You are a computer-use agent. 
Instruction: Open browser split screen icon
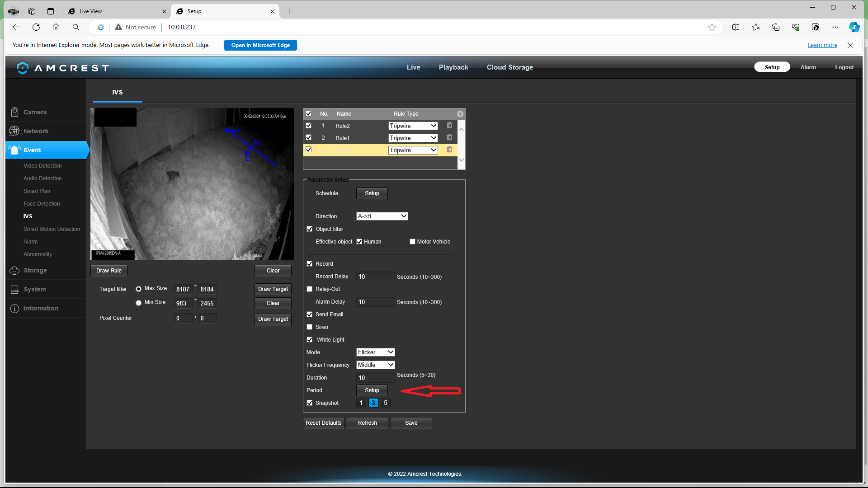tap(736, 27)
